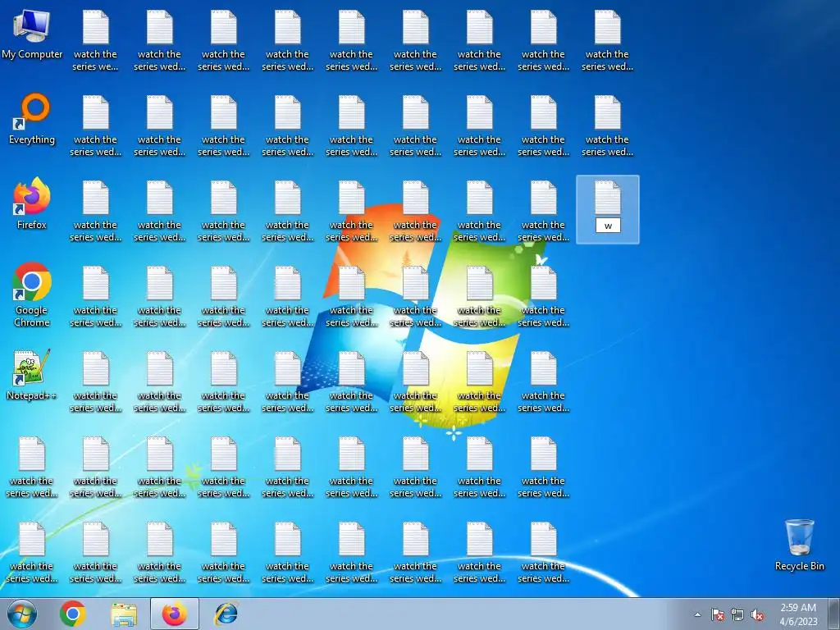Open the clock showing 2:59 AM
Screen dimensions: 840x630
pos(798,614)
